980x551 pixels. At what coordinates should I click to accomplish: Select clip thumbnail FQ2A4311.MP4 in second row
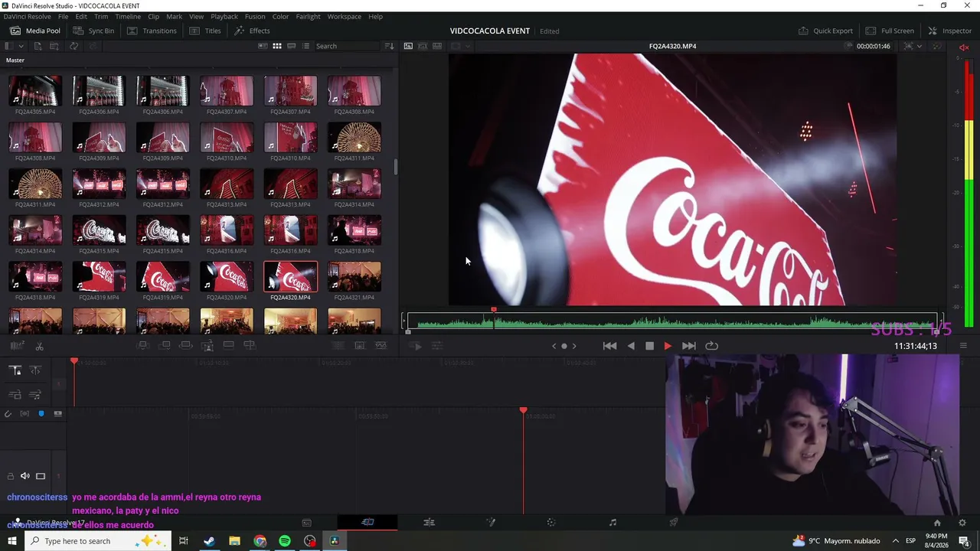pyautogui.click(x=354, y=138)
